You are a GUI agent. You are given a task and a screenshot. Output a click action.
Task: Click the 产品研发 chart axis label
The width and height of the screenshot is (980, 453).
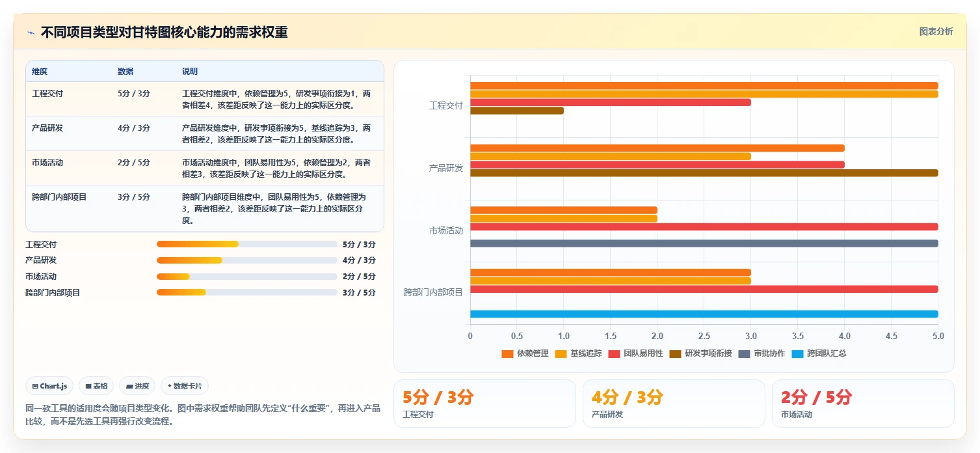(446, 168)
